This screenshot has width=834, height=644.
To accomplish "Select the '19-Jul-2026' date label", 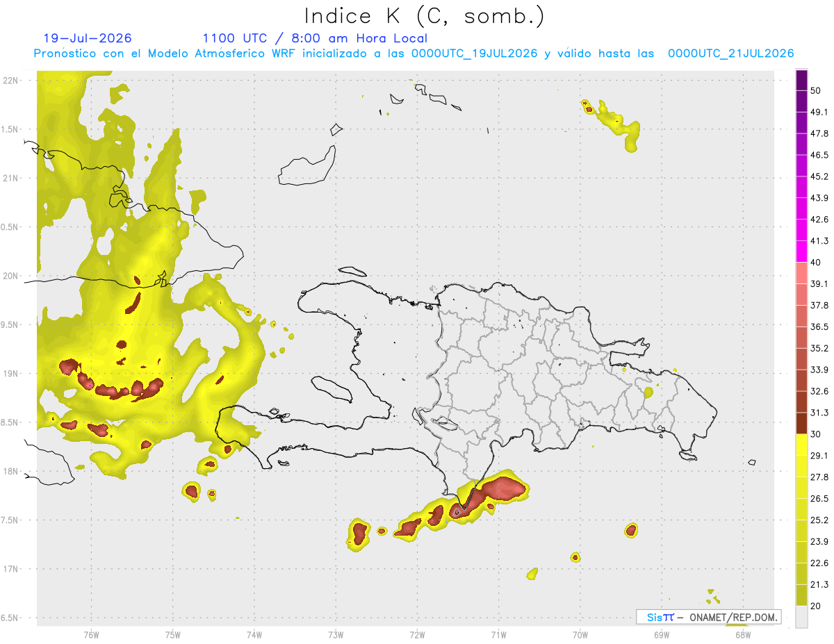I will tap(88, 38).
